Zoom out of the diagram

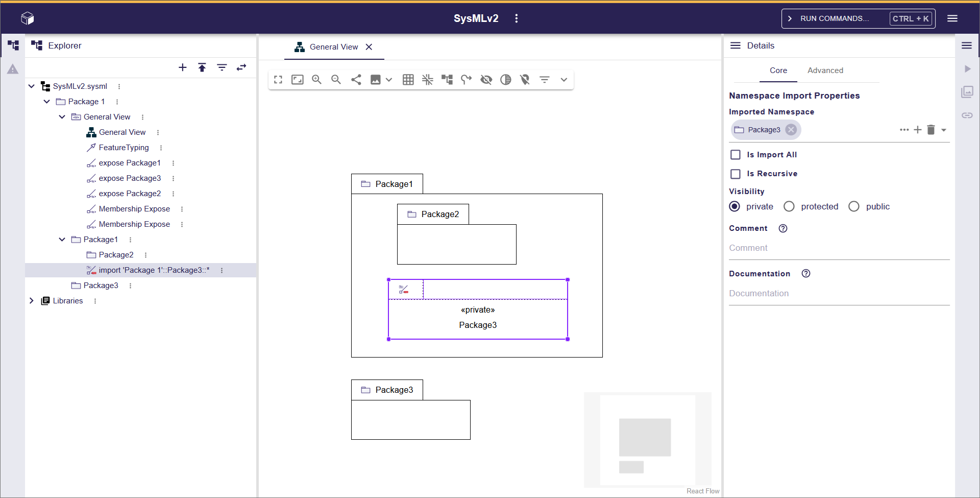[x=336, y=80]
